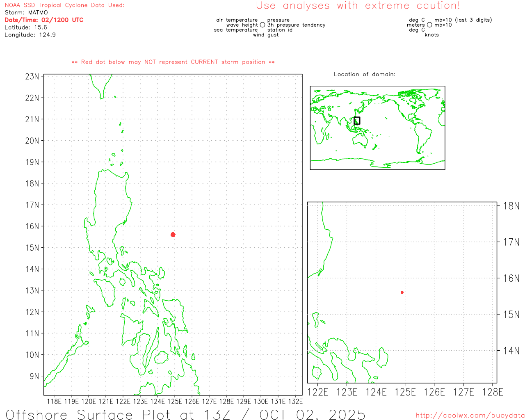Click the red dot disclaimer note
The height and width of the screenshot is (420, 525).
pyautogui.click(x=173, y=62)
